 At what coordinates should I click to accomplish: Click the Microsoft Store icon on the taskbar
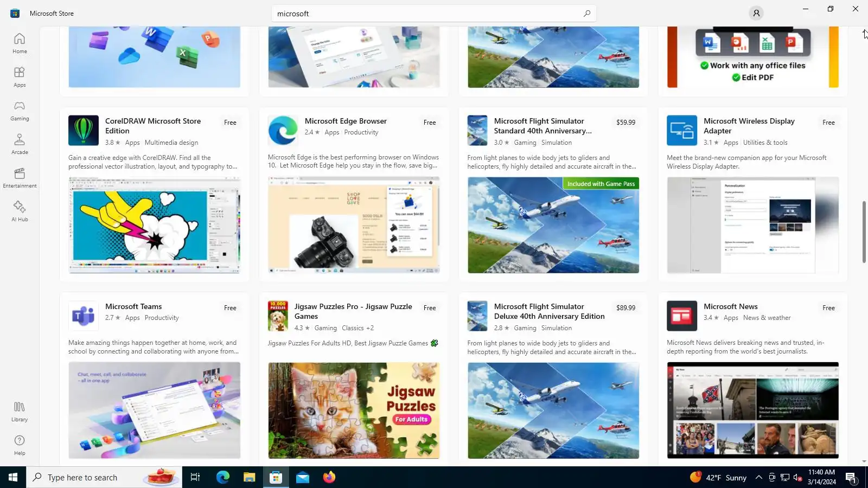pyautogui.click(x=276, y=477)
